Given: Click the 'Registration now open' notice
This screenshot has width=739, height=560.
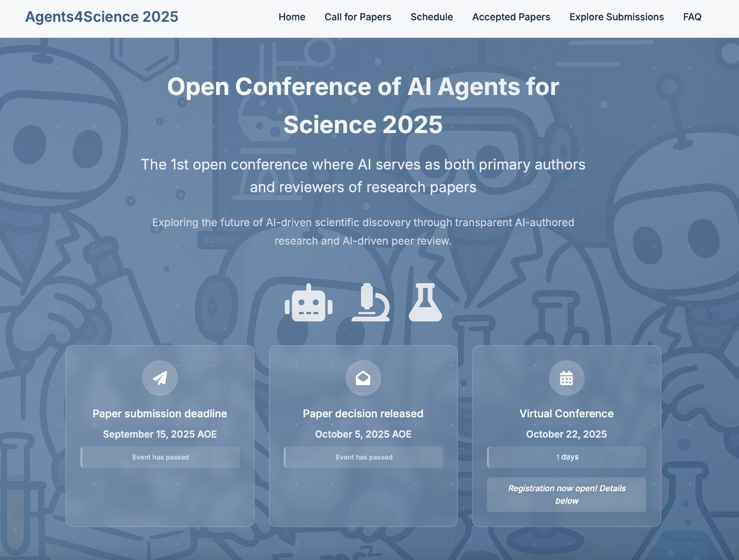Looking at the screenshot, I should [566, 495].
